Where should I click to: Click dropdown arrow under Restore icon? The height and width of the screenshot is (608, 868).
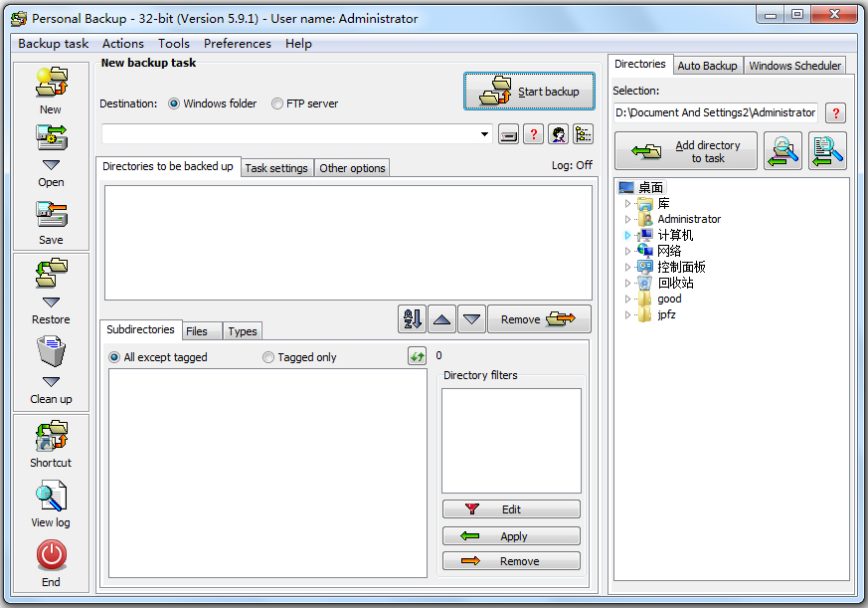(51, 303)
